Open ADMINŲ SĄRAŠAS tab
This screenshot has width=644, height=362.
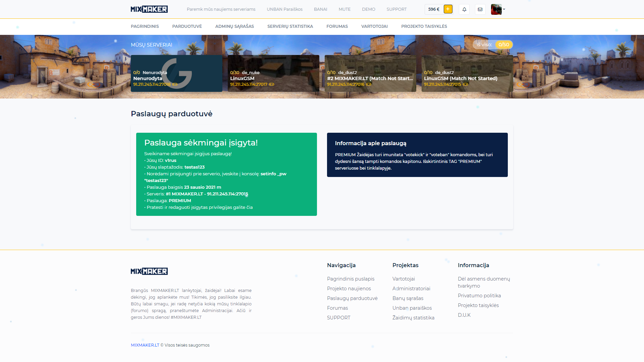coord(234,26)
